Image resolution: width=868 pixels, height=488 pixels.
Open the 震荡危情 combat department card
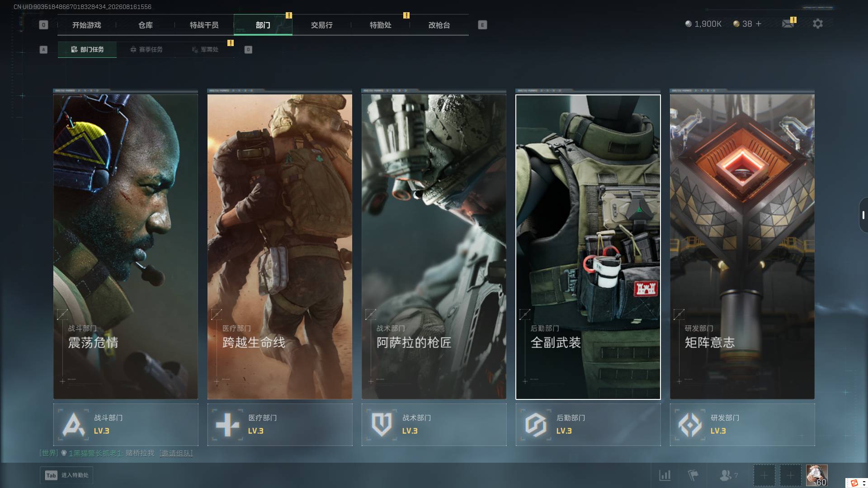point(126,247)
